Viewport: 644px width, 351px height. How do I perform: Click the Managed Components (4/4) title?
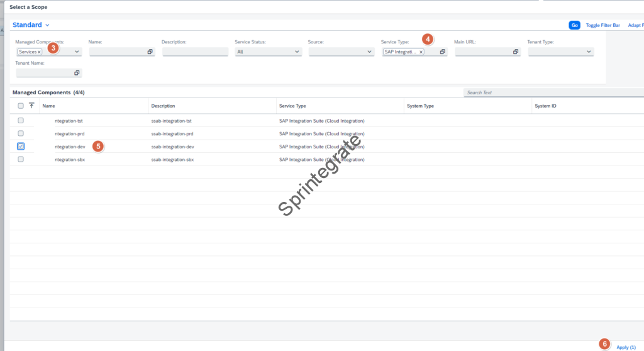[x=48, y=92]
